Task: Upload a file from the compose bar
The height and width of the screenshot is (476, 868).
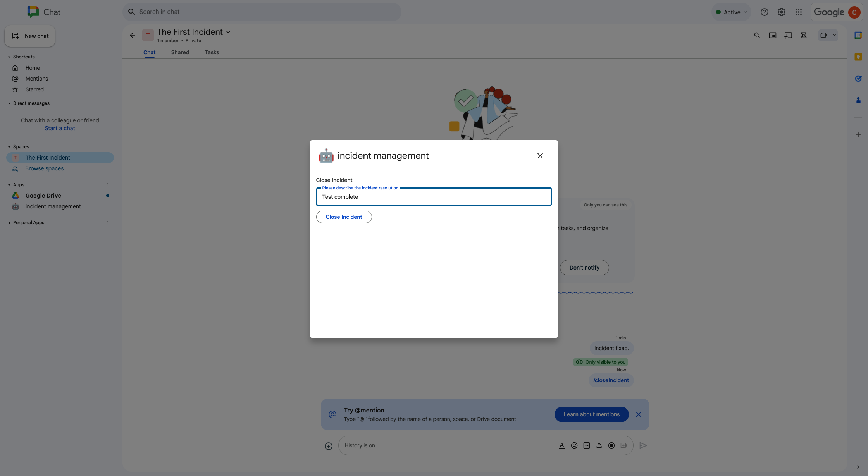Action: (599, 445)
